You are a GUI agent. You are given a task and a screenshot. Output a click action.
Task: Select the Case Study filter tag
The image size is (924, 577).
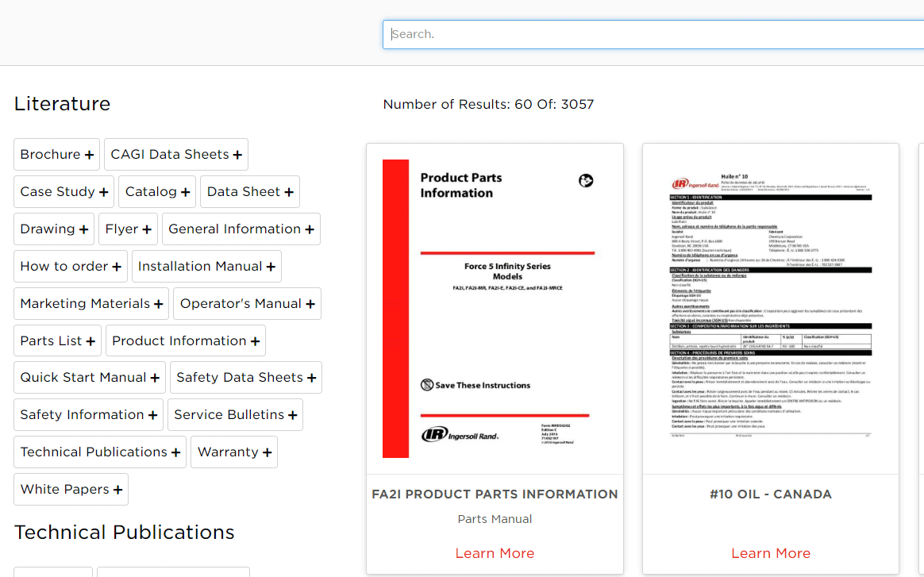(x=64, y=191)
